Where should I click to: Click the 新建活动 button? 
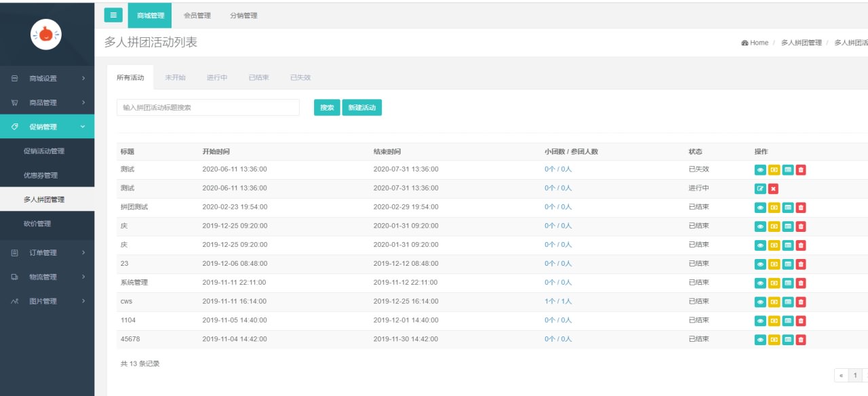click(x=361, y=108)
